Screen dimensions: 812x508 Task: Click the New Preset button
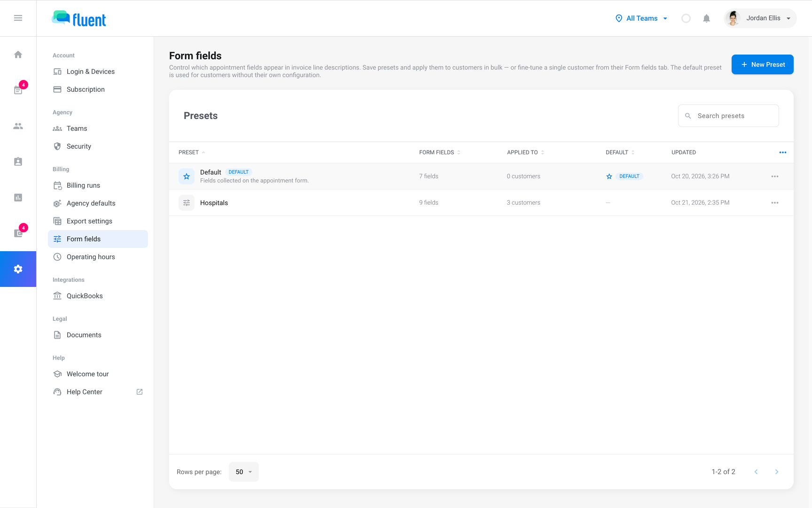[762, 64]
